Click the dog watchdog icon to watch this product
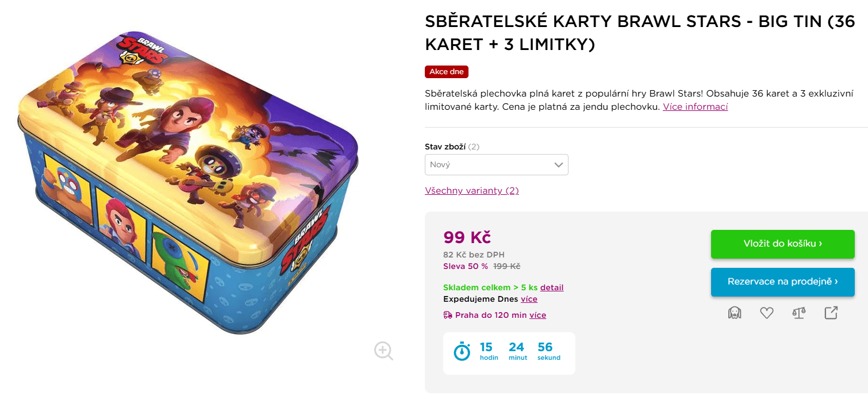868x396 pixels. (735, 313)
